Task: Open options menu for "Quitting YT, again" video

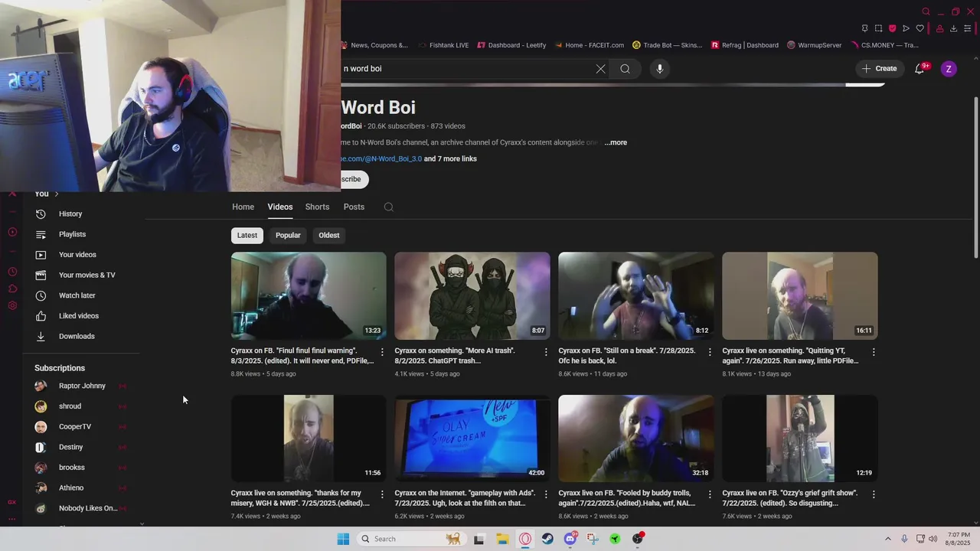Action: (x=874, y=352)
